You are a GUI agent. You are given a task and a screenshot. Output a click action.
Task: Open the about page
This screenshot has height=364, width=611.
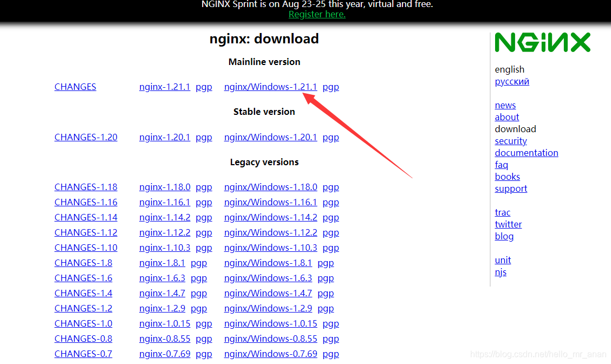pos(506,118)
